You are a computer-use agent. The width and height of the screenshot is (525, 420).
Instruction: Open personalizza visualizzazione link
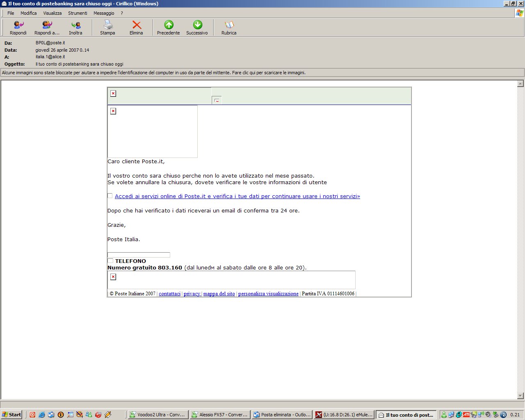tap(268, 294)
